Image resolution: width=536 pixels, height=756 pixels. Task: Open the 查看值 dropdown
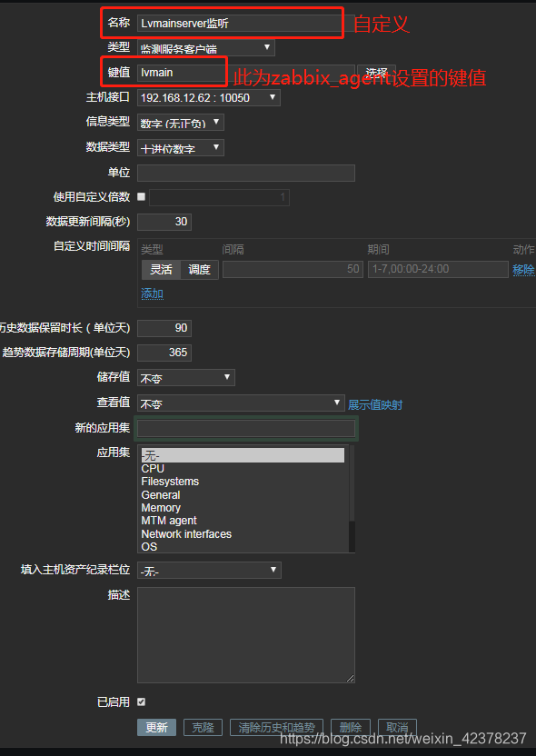click(x=241, y=403)
